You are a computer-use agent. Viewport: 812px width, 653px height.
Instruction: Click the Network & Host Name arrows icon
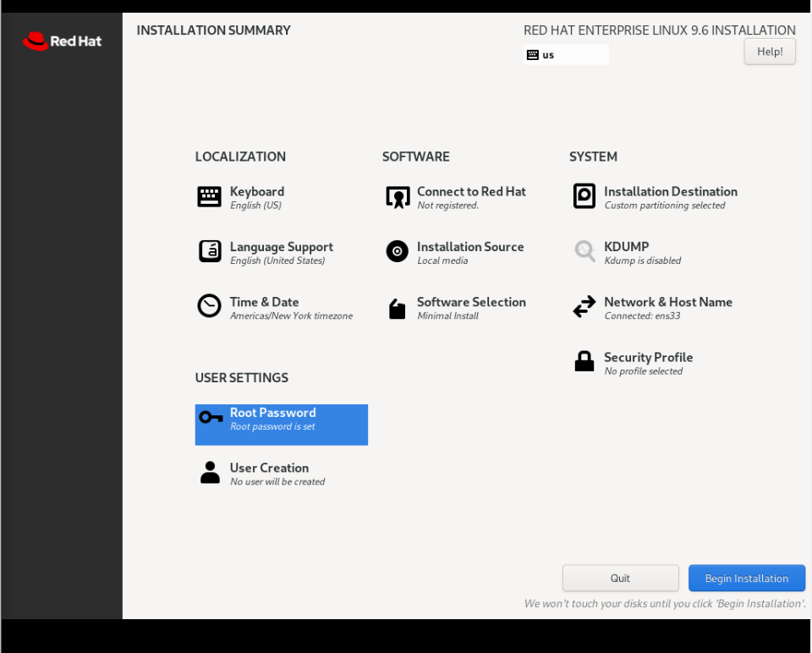(584, 306)
